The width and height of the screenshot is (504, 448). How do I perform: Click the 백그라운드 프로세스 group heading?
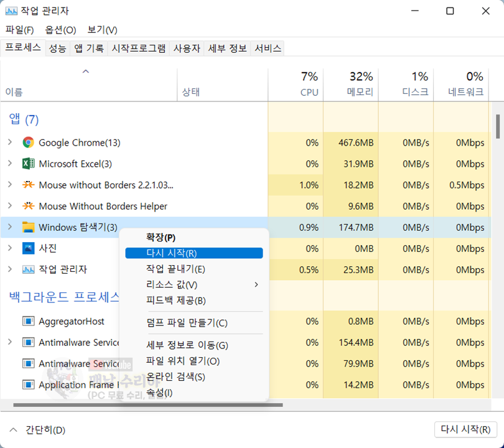tap(64, 297)
